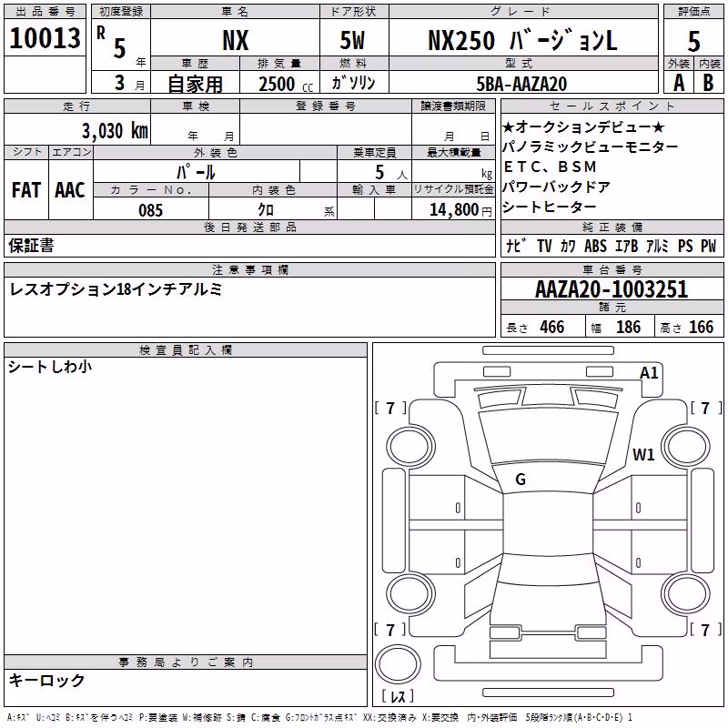Select the lot number 10013
This screenshot has height=728, width=728.
(45, 38)
